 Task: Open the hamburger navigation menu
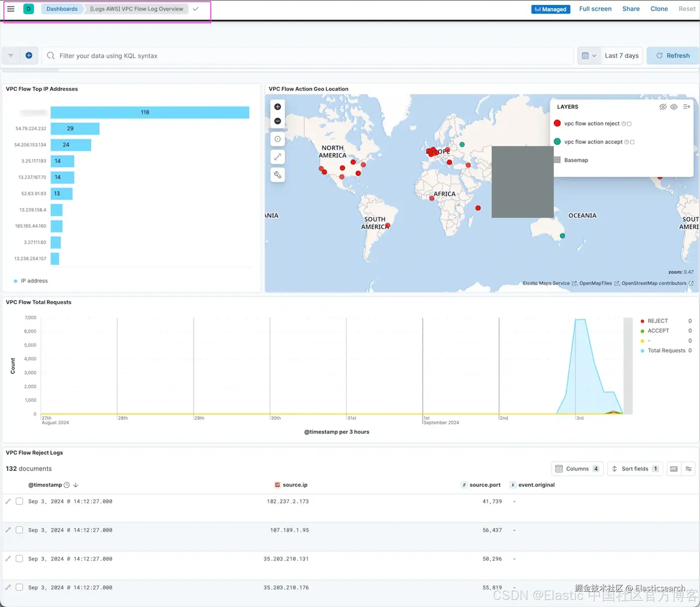pos(11,9)
